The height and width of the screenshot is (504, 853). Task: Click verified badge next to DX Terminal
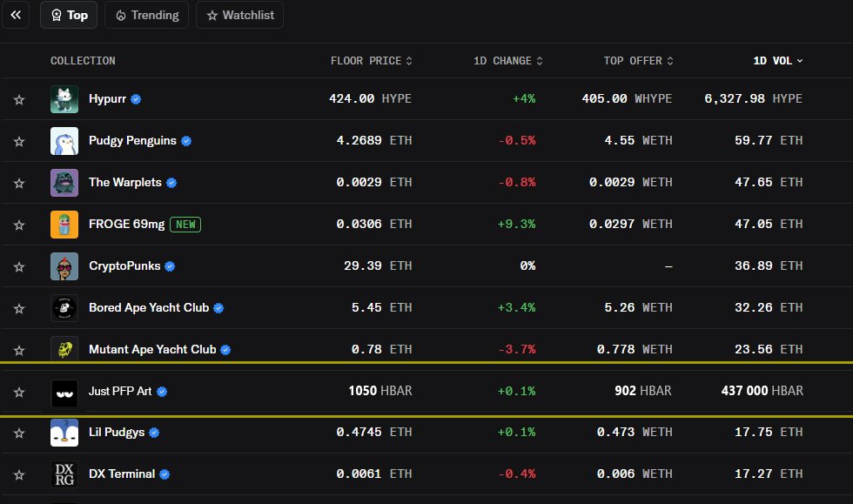pyautogui.click(x=165, y=474)
